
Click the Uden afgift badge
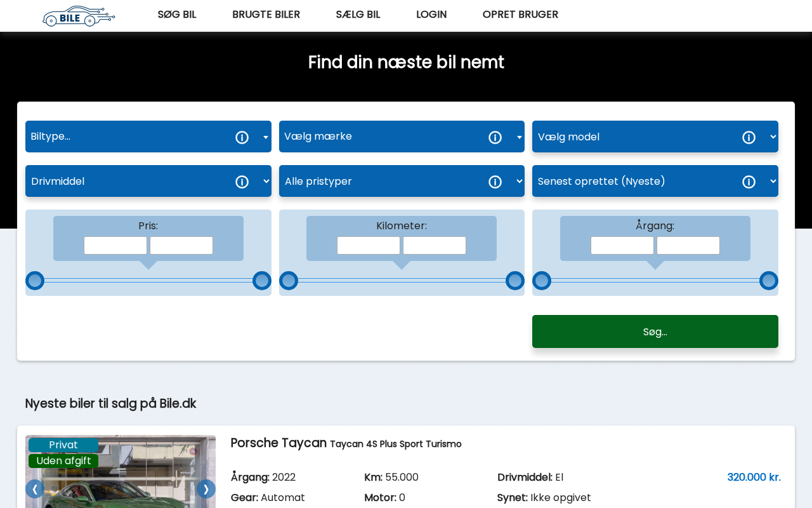pos(63,461)
